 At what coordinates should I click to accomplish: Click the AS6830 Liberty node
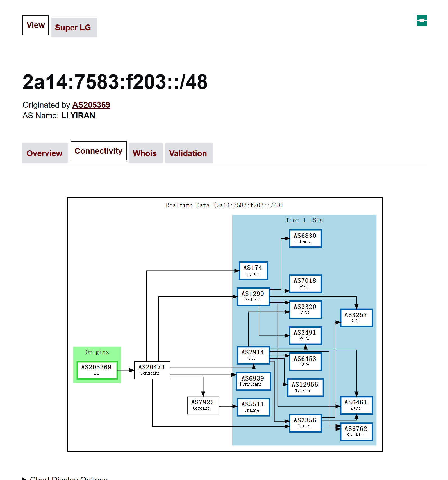[x=305, y=238]
